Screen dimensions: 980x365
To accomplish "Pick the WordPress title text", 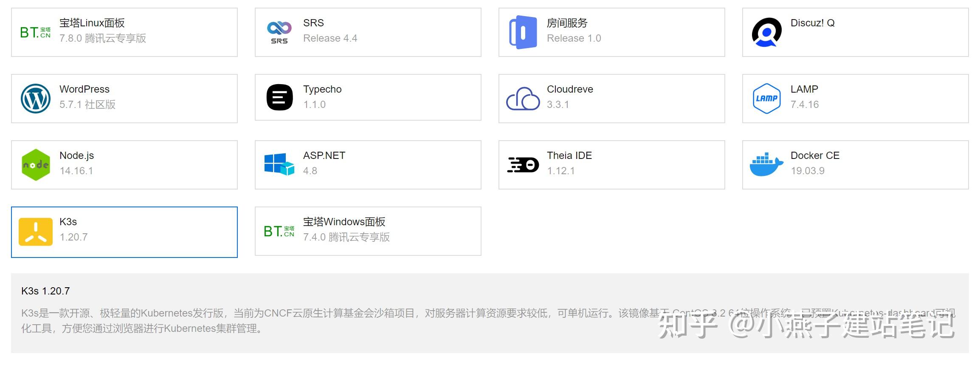I will [x=84, y=89].
